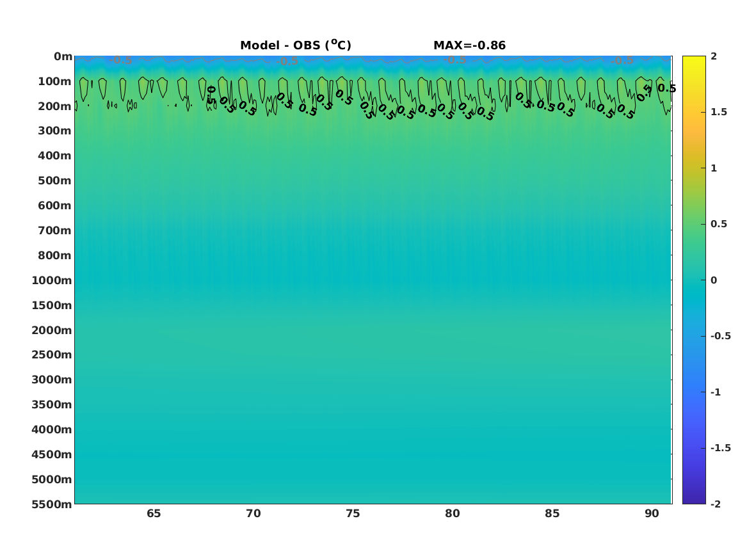Click the '4500m' depth axis label

pyautogui.click(x=52, y=454)
